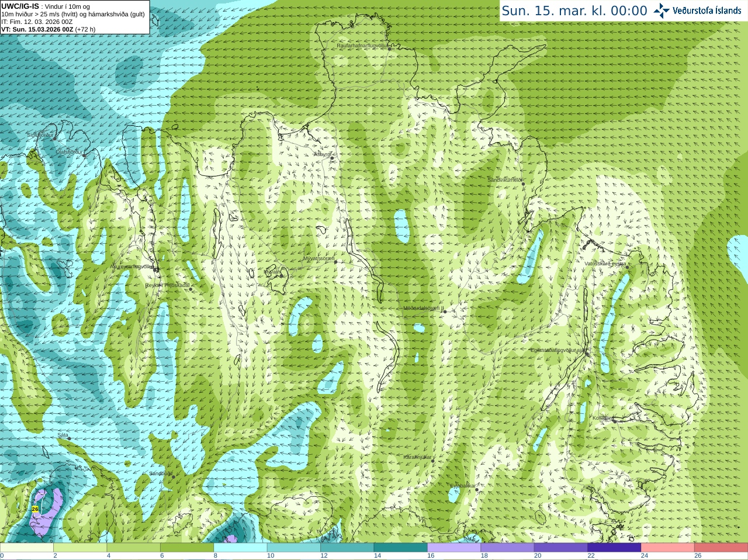Click the Sandbúðir station label
748x560 pixels.
tap(160, 473)
